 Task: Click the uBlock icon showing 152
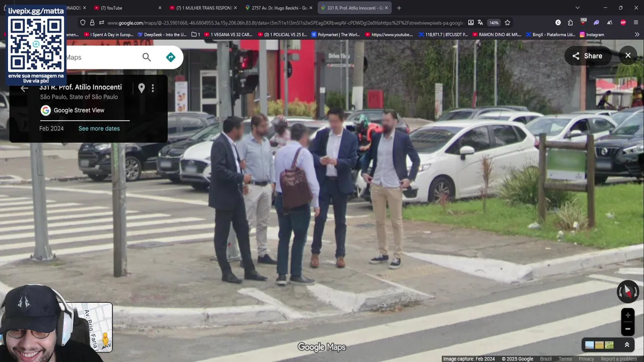[x=583, y=22]
